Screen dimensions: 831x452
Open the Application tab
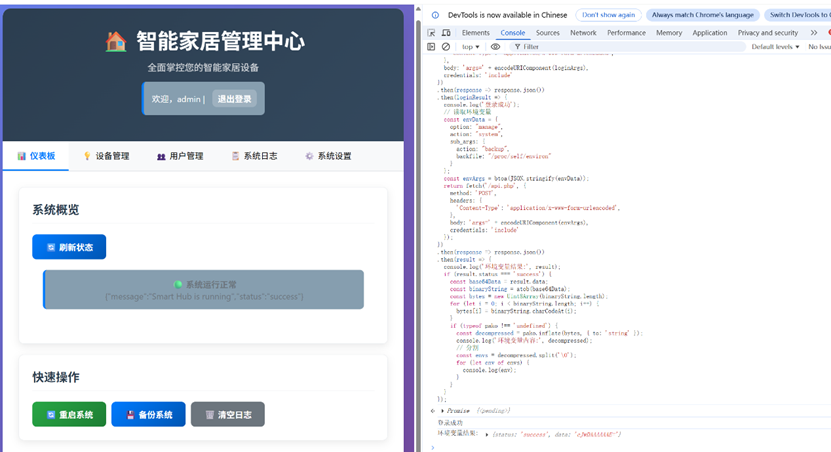[x=710, y=33]
